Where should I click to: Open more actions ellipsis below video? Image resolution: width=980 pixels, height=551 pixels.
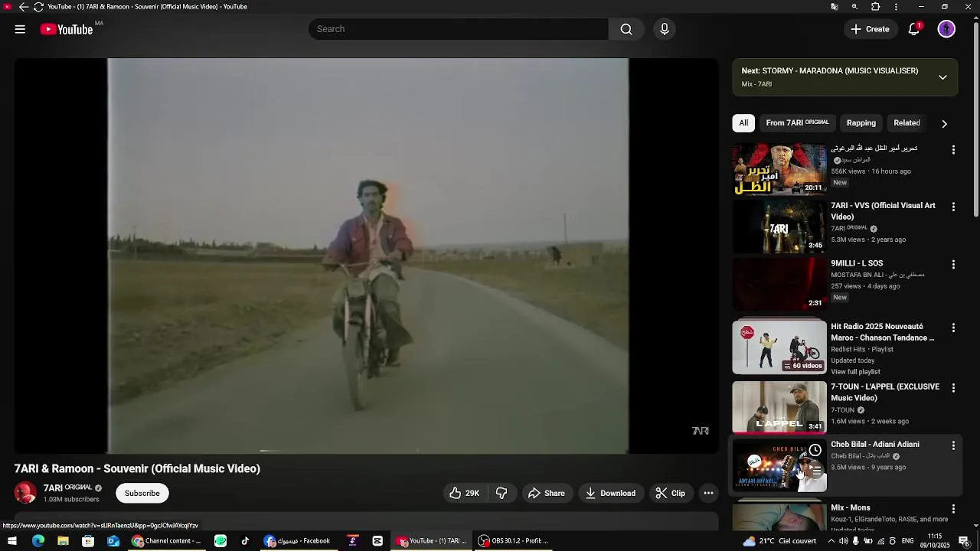(x=709, y=493)
